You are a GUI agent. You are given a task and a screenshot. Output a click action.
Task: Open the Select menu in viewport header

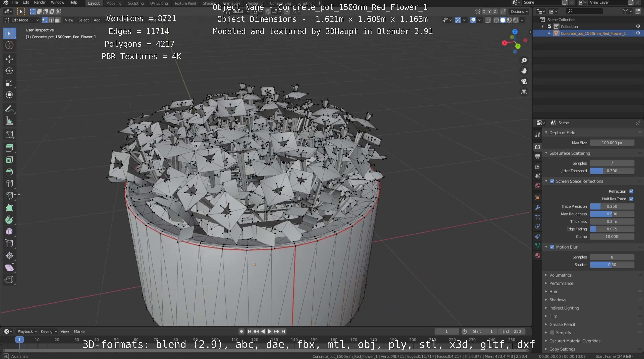pos(84,20)
